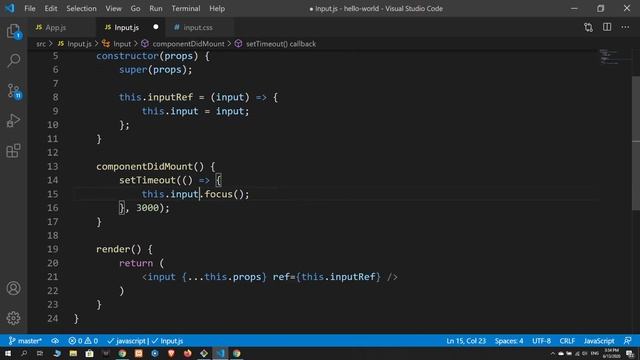Image resolution: width=640 pixels, height=360 pixels.
Task: Open the componentDidMount breadcrumb
Action: [183, 44]
